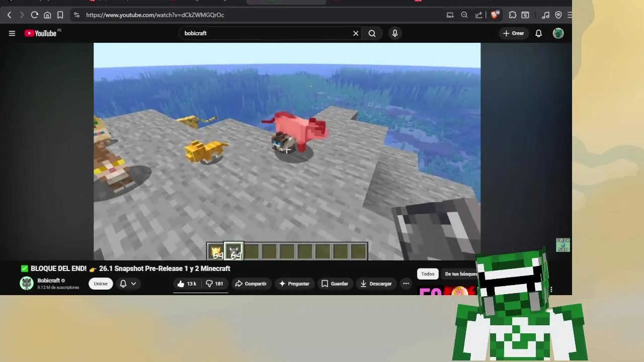Toggle the browser sidebar panel icon
Image resolution: width=644 pixels, height=362 pixels.
coord(525,15)
